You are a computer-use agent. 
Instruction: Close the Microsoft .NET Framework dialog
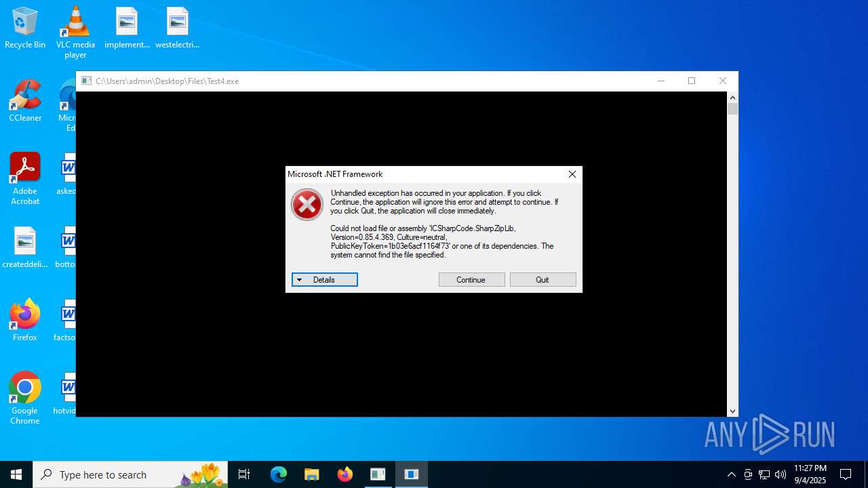[572, 174]
